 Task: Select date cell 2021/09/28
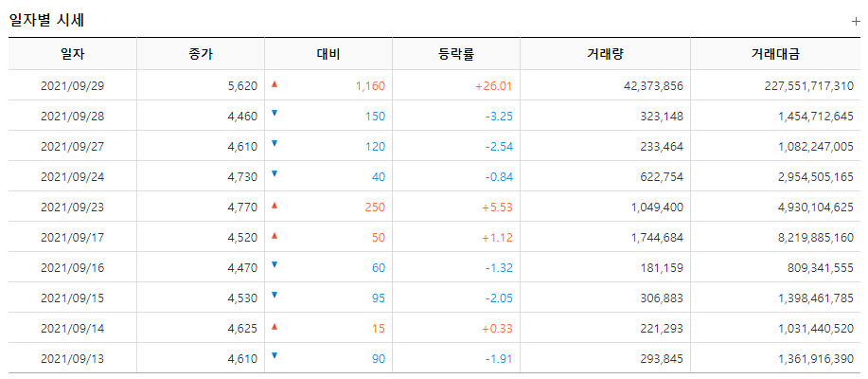click(73, 117)
